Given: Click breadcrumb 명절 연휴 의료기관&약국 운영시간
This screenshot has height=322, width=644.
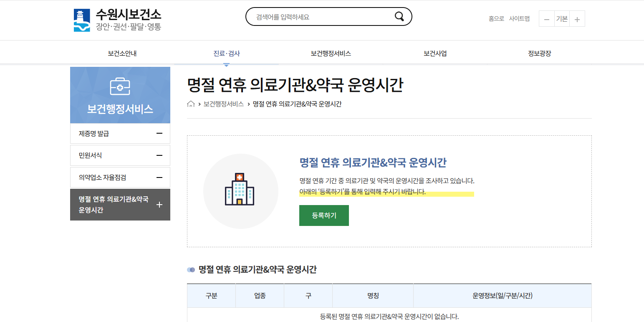Looking at the screenshot, I should coord(297,104).
